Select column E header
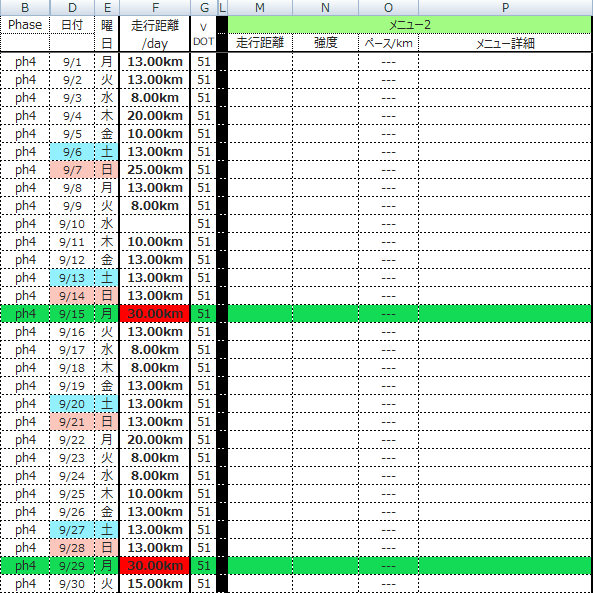The width and height of the screenshot is (593, 593). (107, 7)
